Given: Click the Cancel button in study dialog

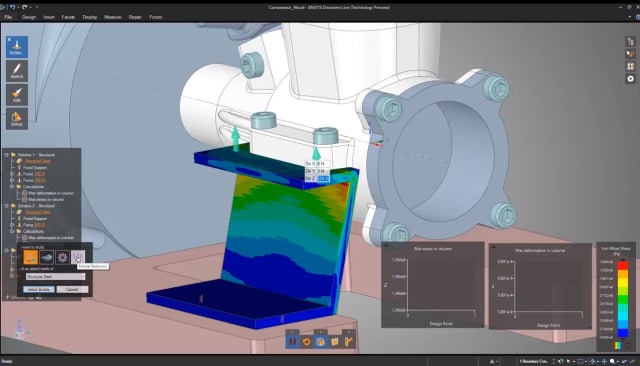Looking at the screenshot, I should pos(72,289).
